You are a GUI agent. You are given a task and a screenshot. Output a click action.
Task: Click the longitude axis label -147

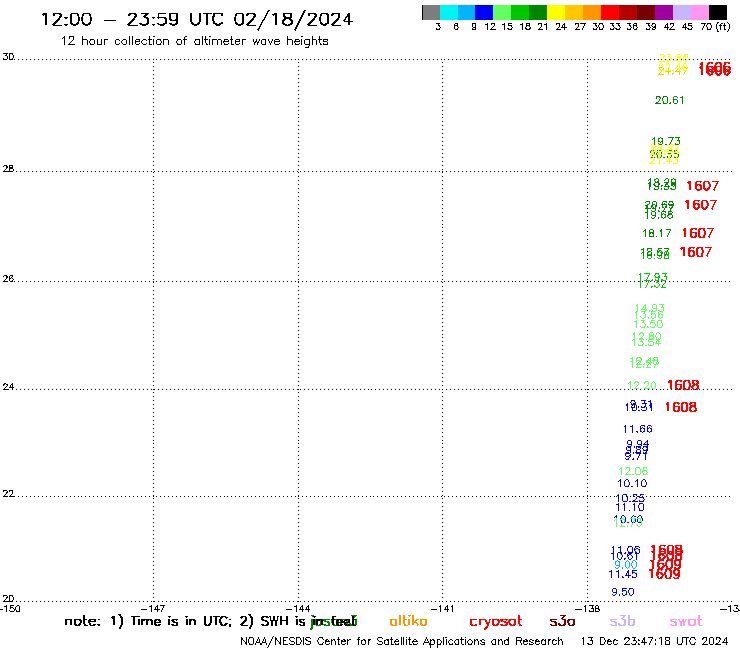(x=153, y=609)
